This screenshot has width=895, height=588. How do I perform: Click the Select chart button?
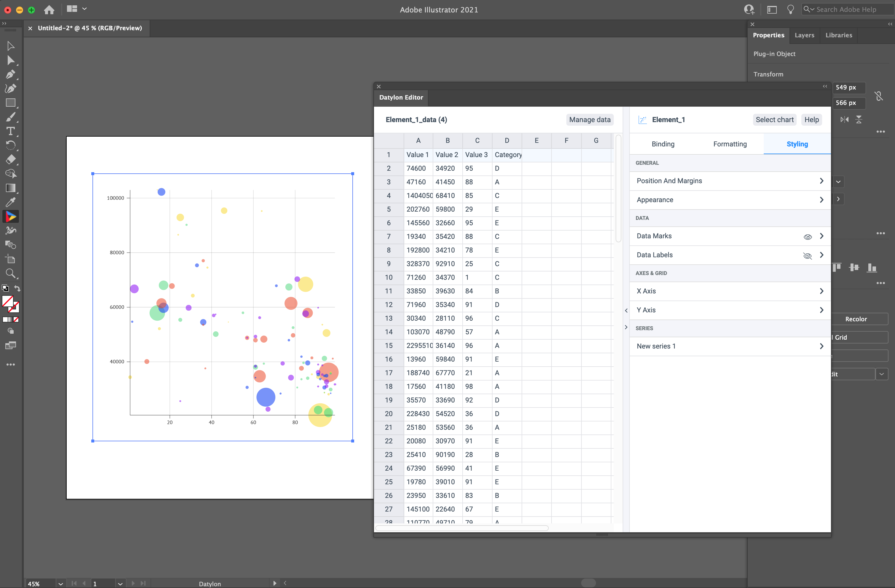click(774, 119)
